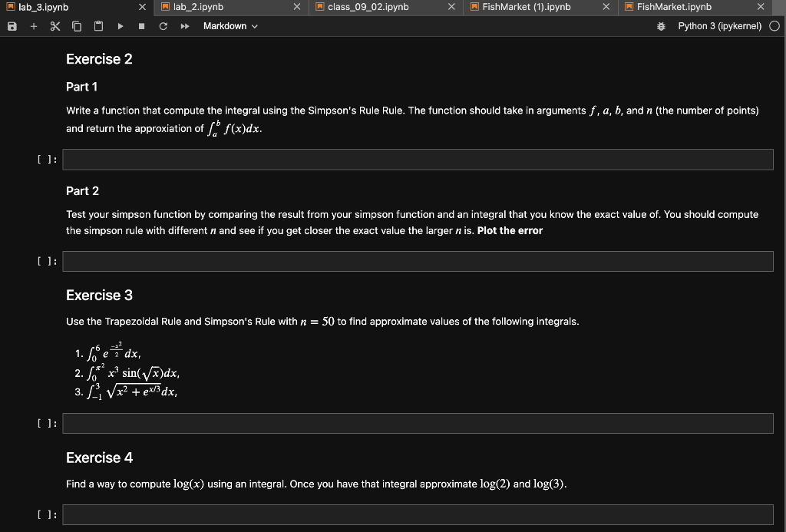Interrupt the kernel with the stop icon

[141, 25]
